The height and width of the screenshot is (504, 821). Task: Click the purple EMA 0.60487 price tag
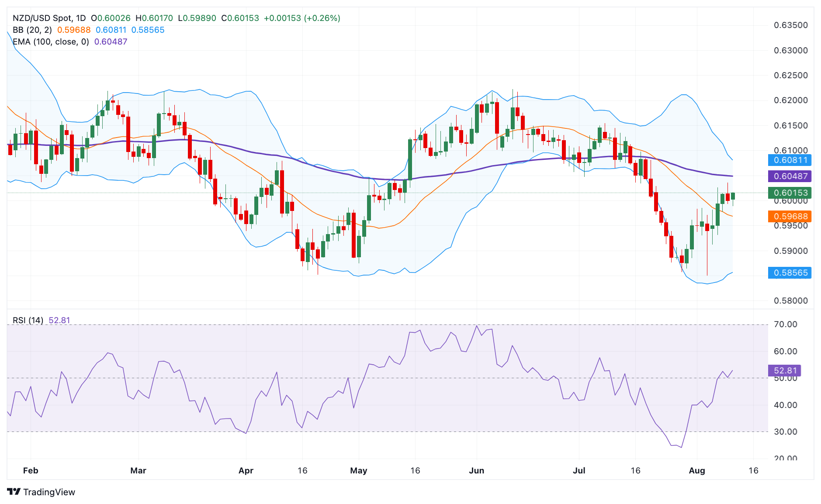790,176
